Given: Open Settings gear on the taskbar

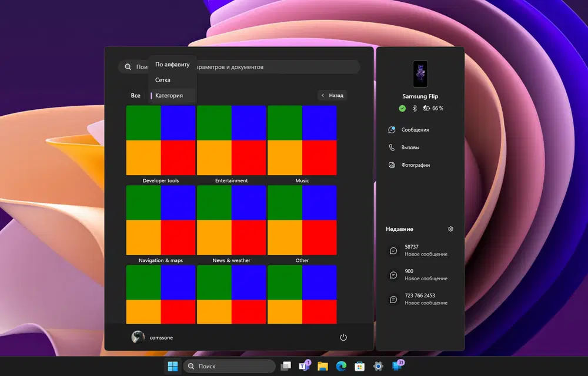Looking at the screenshot, I should [378, 366].
